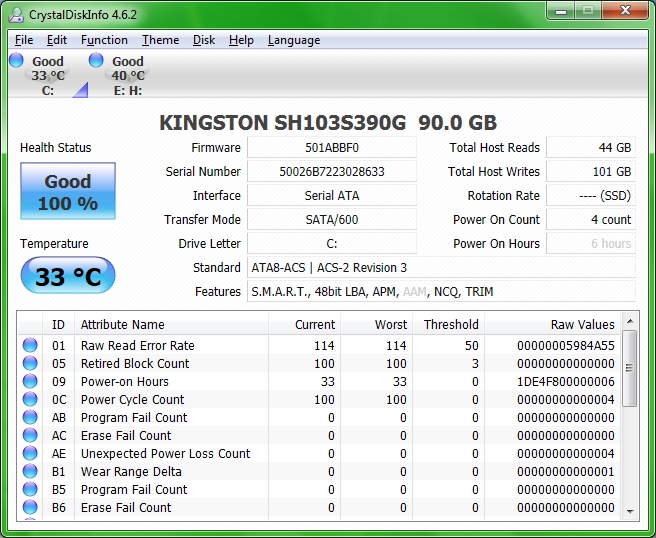The image size is (656, 538).
Task: Click the Attribute Name column header
Action: click(x=122, y=324)
